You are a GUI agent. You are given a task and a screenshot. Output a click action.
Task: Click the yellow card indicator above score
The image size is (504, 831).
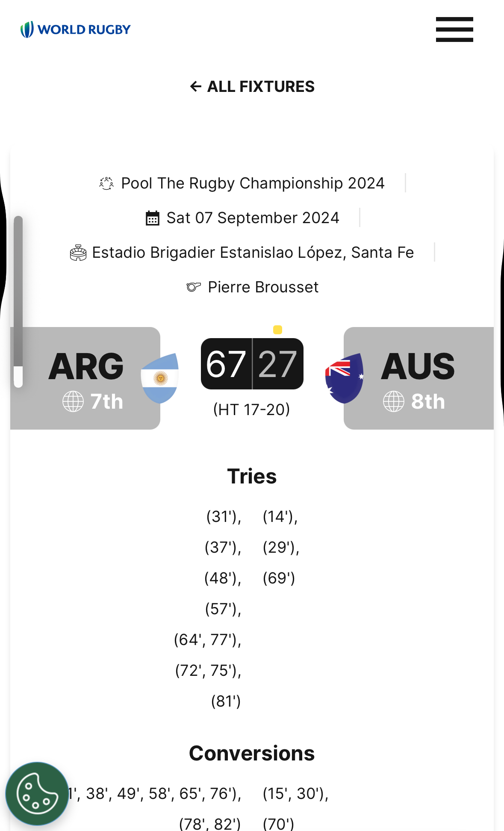[x=277, y=330]
